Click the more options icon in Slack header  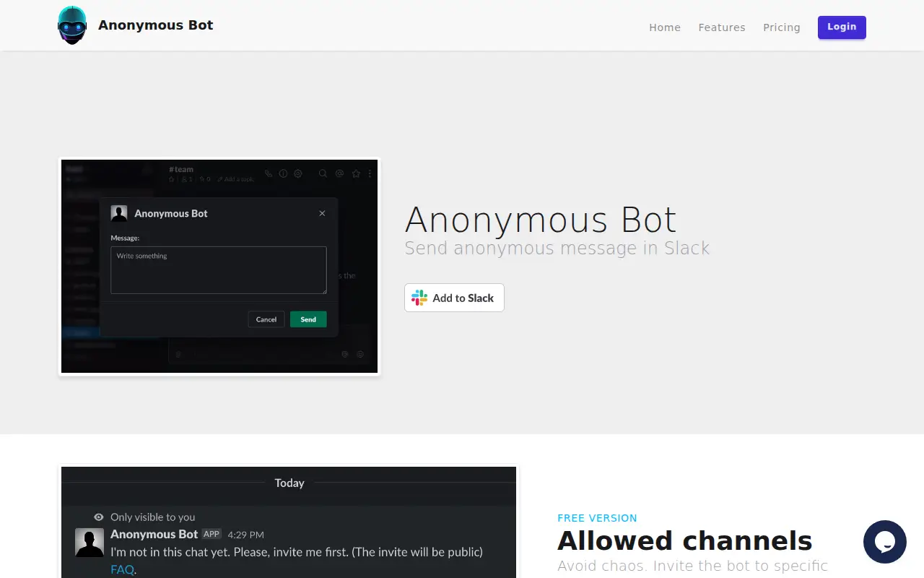(x=370, y=173)
